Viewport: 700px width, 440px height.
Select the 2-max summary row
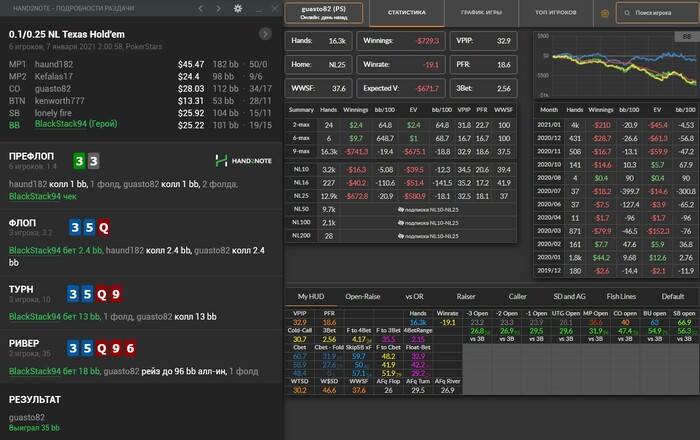point(401,125)
